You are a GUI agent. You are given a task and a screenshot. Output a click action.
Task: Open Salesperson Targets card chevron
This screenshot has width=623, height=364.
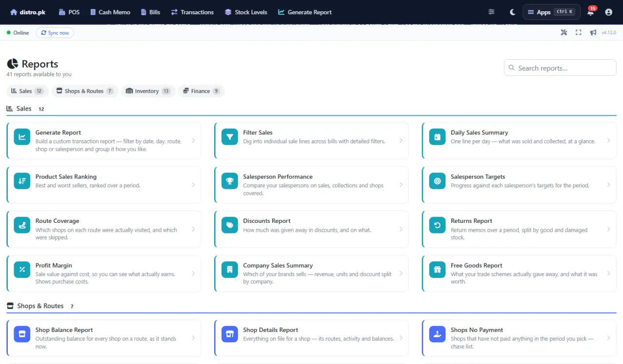tap(609, 185)
